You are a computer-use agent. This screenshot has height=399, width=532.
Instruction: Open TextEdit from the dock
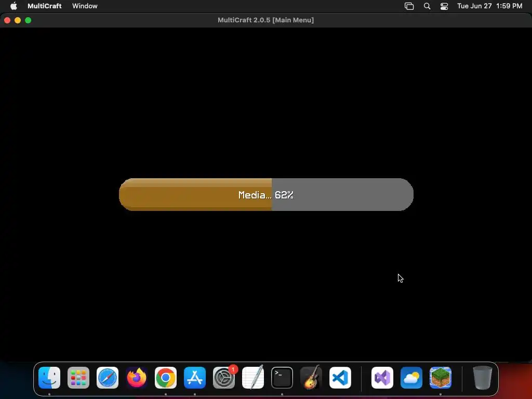click(253, 378)
